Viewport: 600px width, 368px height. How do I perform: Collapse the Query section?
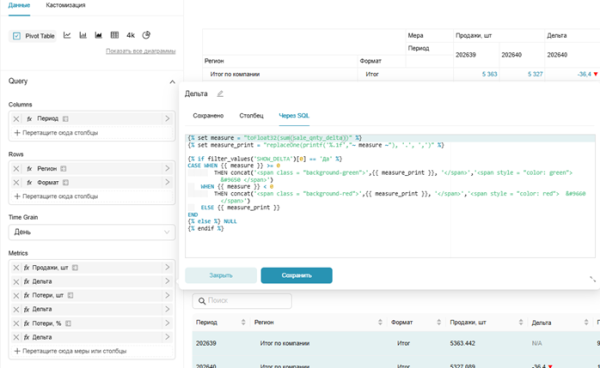tap(172, 81)
